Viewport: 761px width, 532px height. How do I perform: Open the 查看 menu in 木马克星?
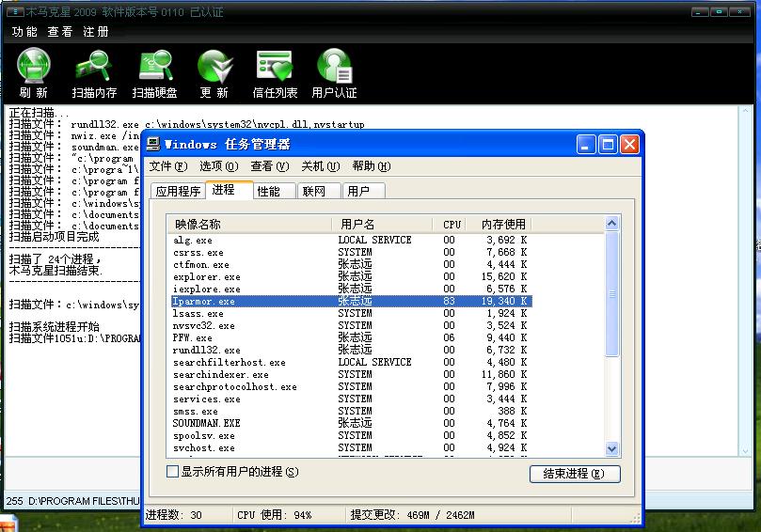pyautogui.click(x=60, y=32)
